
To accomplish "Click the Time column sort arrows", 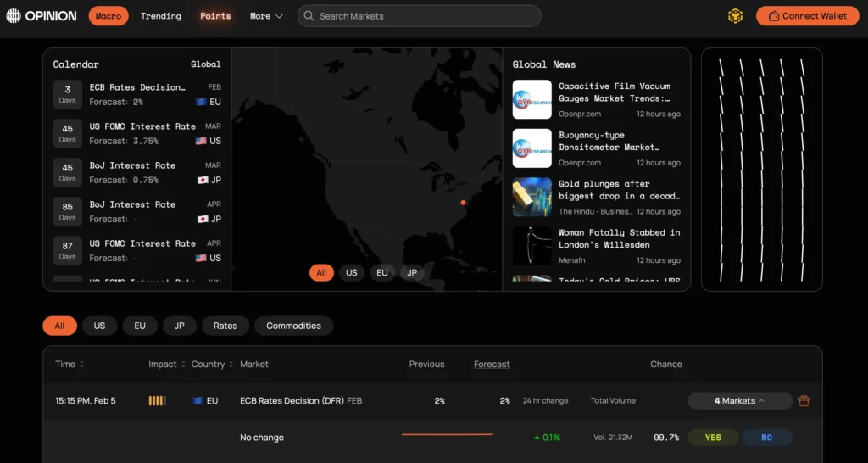I will pos(81,365).
